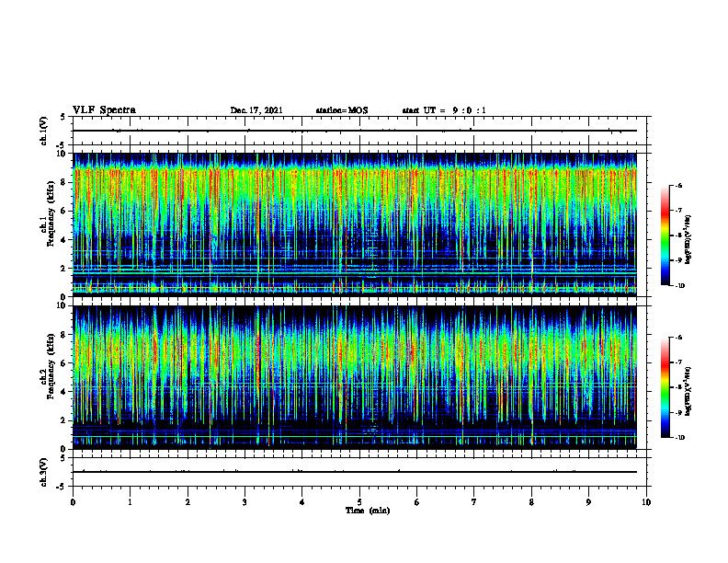Click the ch.3 voltage waveform trace
728x563 pixels.
(x=355, y=472)
